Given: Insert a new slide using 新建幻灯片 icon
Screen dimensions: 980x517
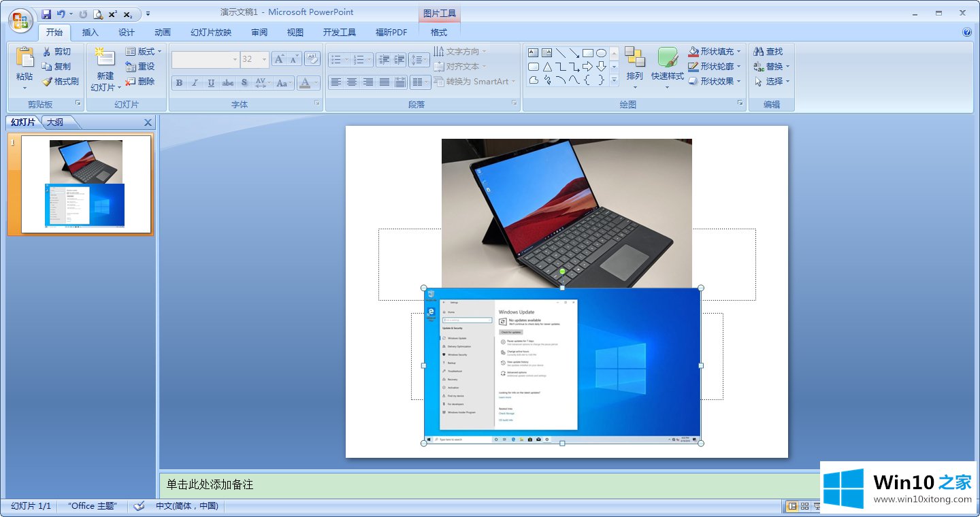Looking at the screenshot, I should pyautogui.click(x=105, y=57).
